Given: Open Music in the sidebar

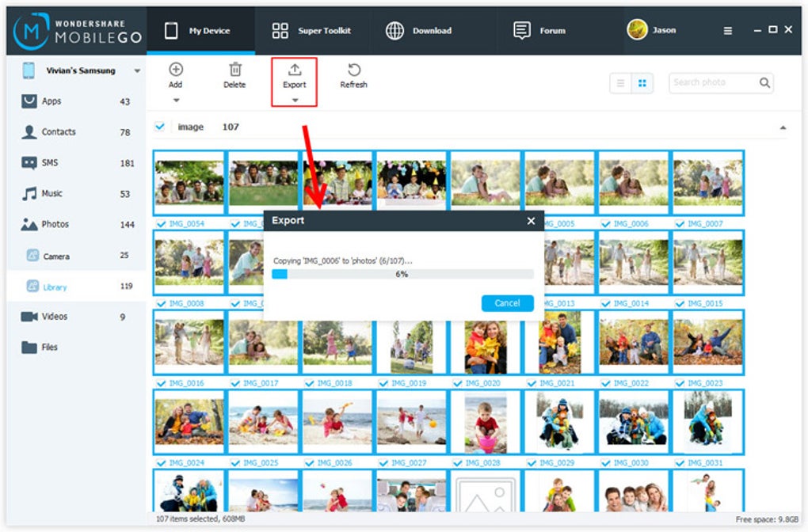Looking at the screenshot, I should (78, 194).
